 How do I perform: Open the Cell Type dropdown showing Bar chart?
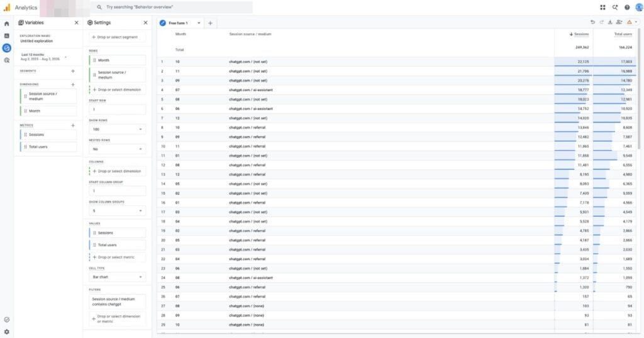[x=118, y=277]
